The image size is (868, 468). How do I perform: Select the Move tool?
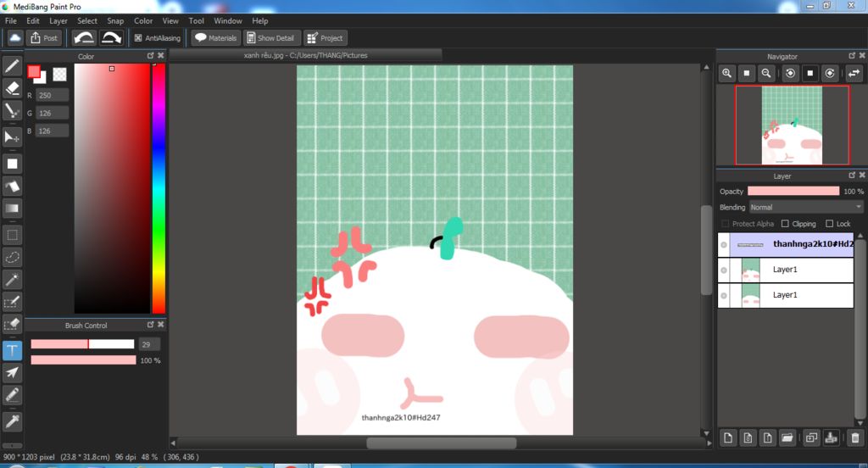[12, 136]
